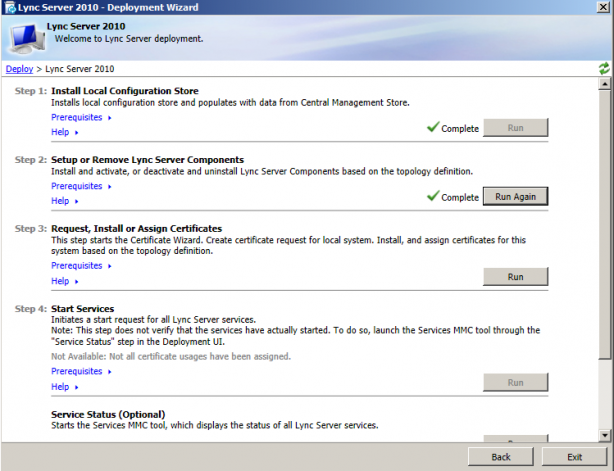Viewport: 614px width, 471px height.
Task: Click "Request, Install or Assign Certificates" heading
Action: [x=136, y=229]
